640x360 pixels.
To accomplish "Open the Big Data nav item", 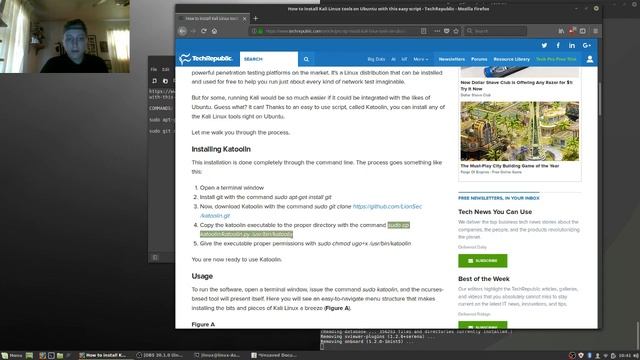I will click(x=376, y=59).
